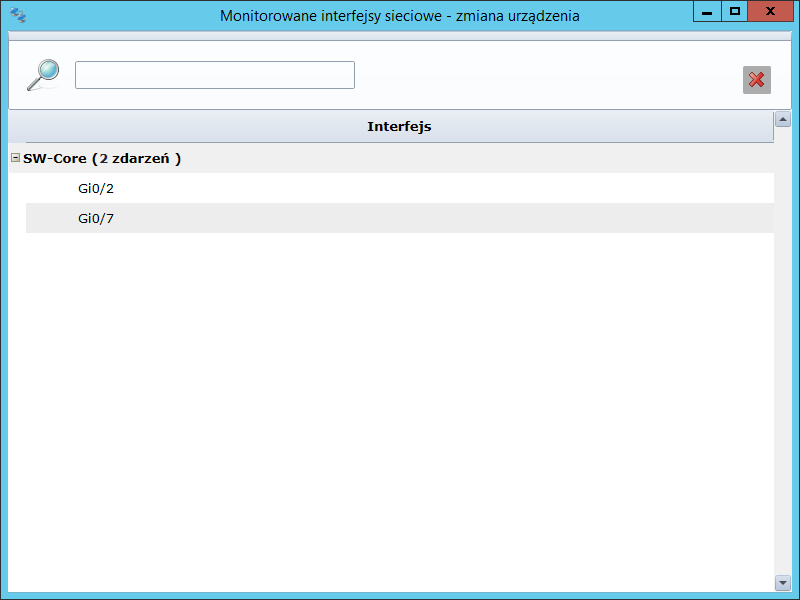
Task: Click the scroll up arrow
Action: (782, 119)
